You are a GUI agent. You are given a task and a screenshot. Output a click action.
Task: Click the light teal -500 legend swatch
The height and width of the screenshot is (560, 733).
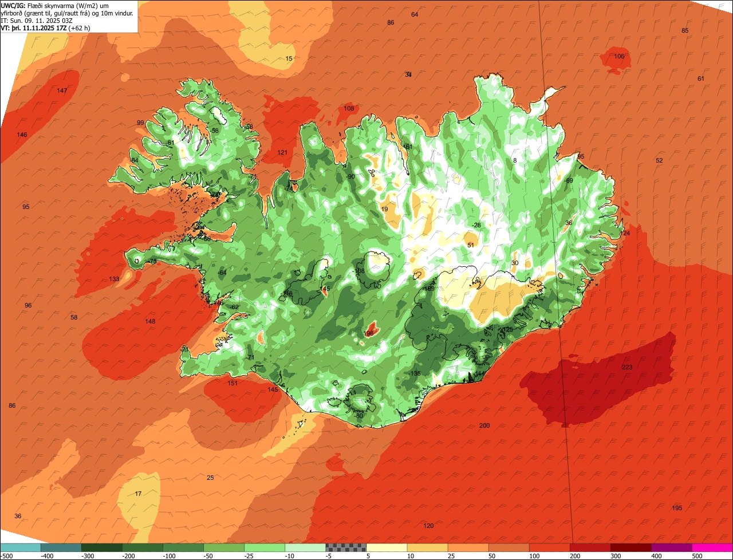coord(20,547)
